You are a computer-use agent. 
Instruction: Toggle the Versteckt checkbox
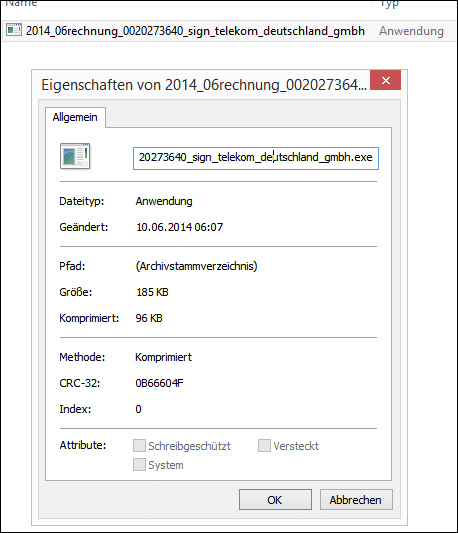coord(264,446)
